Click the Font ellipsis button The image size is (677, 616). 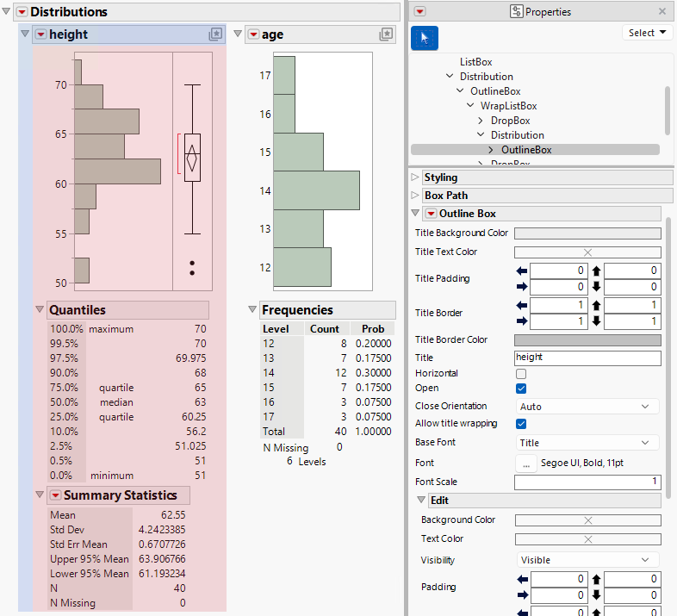[525, 464]
